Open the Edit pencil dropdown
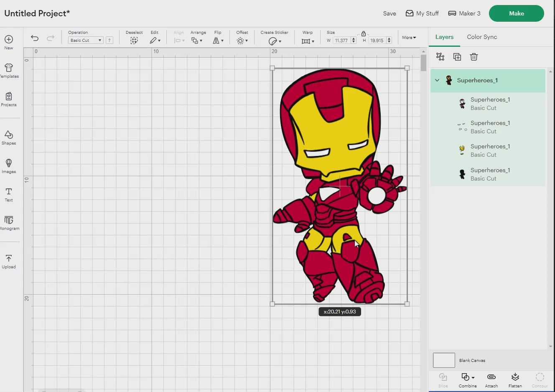The width and height of the screenshot is (555, 392). pos(155,41)
